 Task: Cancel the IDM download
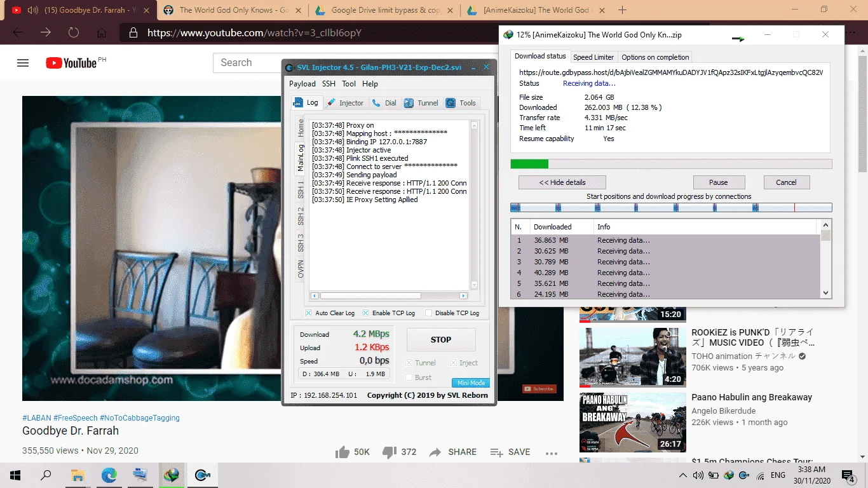pyautogui.click(x=786, y=182)
